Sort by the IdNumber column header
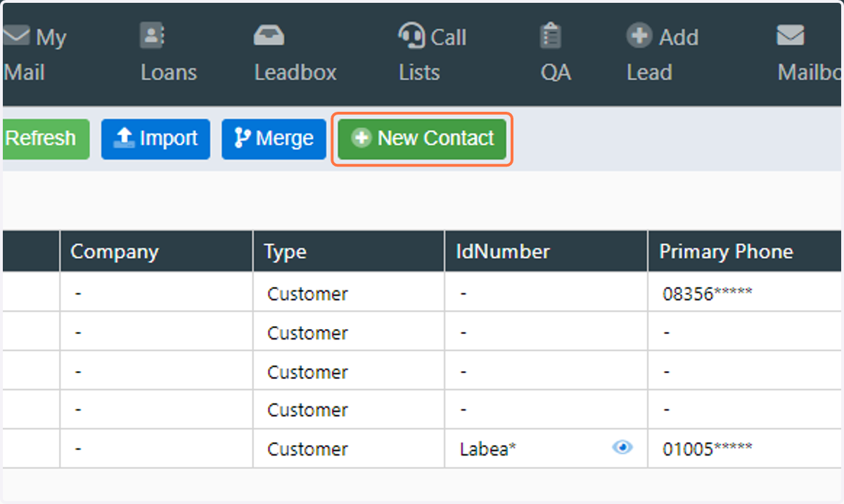 (546, 252)
